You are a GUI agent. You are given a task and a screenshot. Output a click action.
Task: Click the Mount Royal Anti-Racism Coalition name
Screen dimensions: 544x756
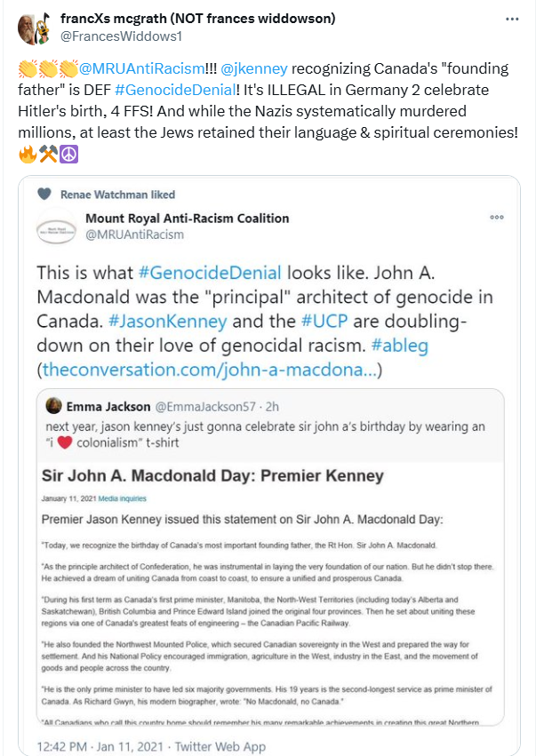[x=187, y=219]
